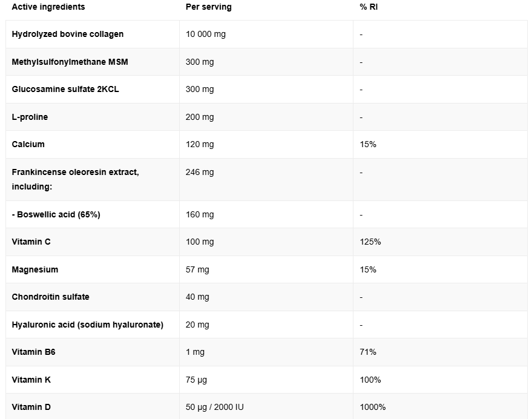532x419 pixels.
Task: Click the % RI column header
Action: [x=369, y=7]
